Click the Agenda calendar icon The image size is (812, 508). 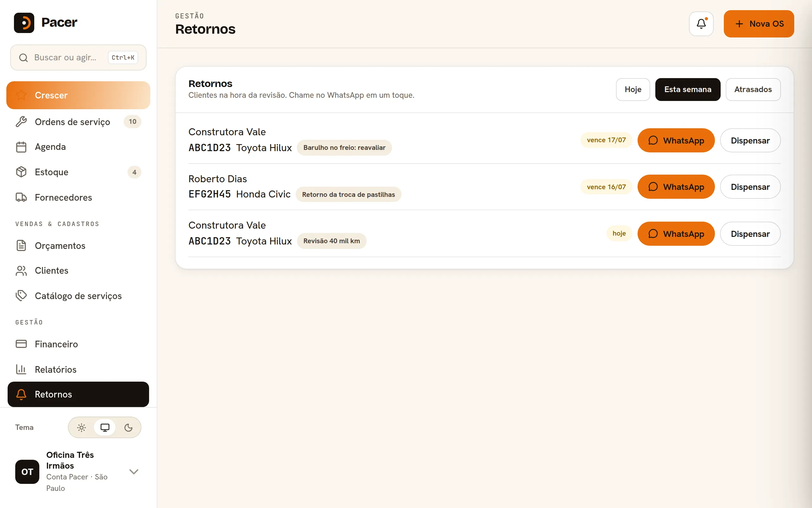tap(21, 147)
